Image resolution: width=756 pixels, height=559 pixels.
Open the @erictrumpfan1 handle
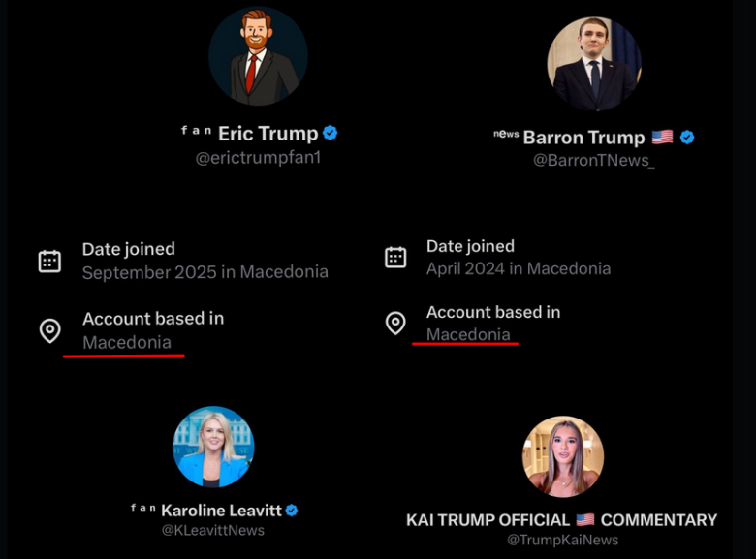click(x=258, y=158)
